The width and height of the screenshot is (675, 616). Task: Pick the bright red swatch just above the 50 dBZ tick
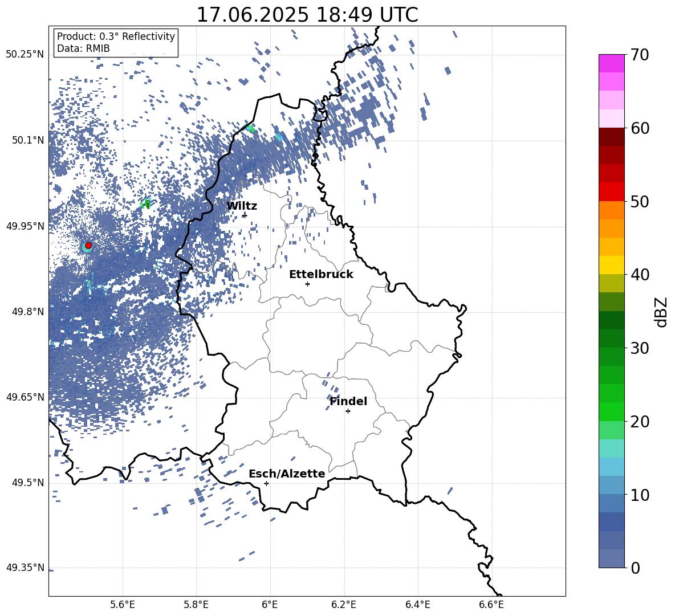pos(611,192)
